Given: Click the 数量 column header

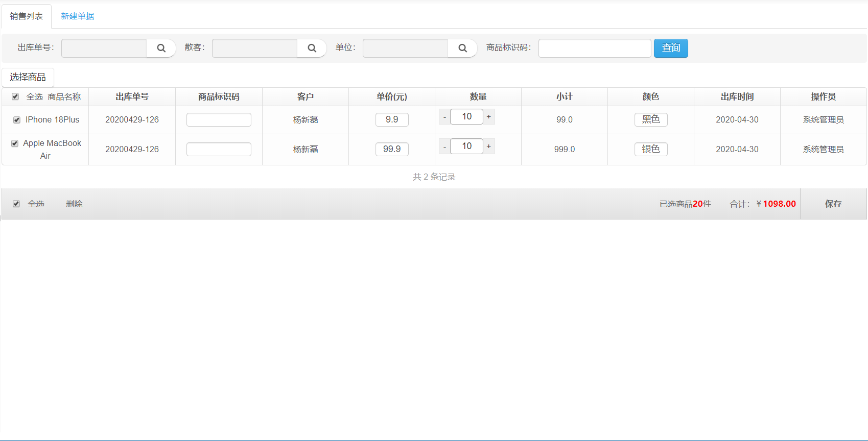Looking at the screenshot, I should (478, 97).
